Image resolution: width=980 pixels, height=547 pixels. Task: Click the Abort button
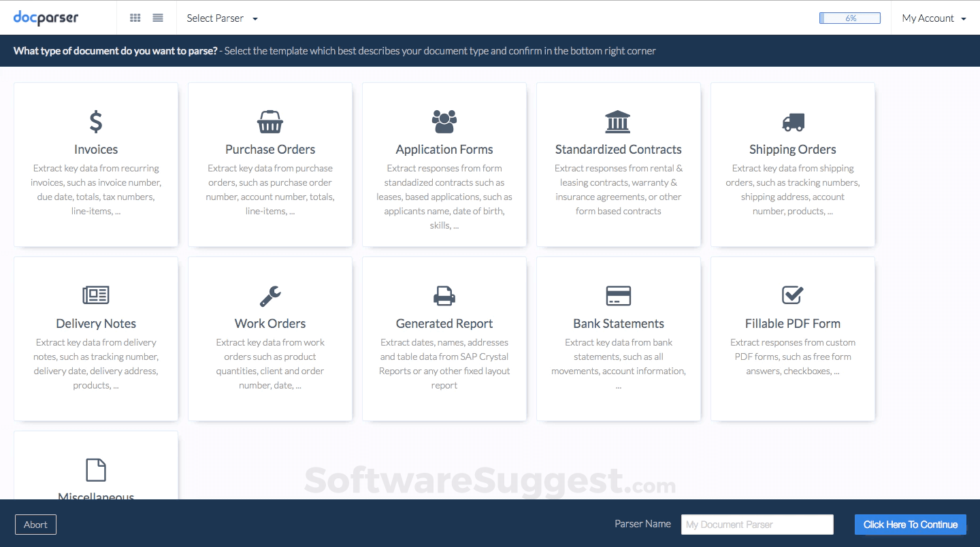pos(35,525)
